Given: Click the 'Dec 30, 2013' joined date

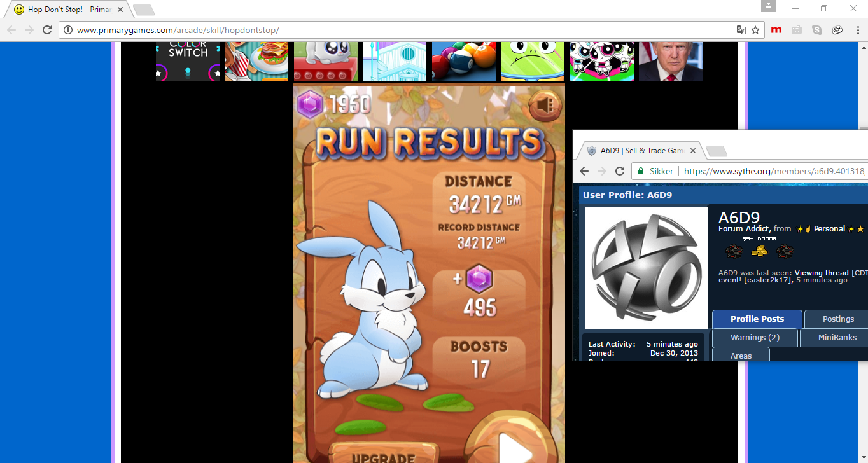Looking at the screenshot, I should click(x=674, y=353).
